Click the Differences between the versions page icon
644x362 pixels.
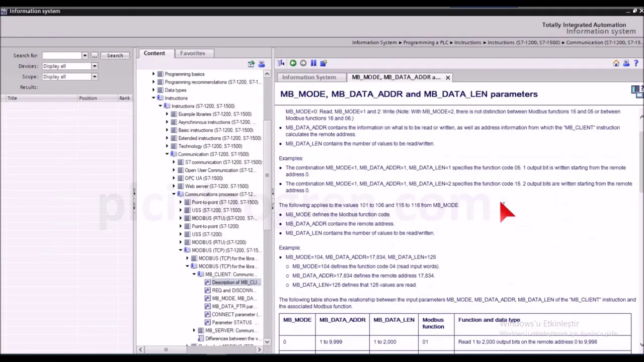[201, 339]
